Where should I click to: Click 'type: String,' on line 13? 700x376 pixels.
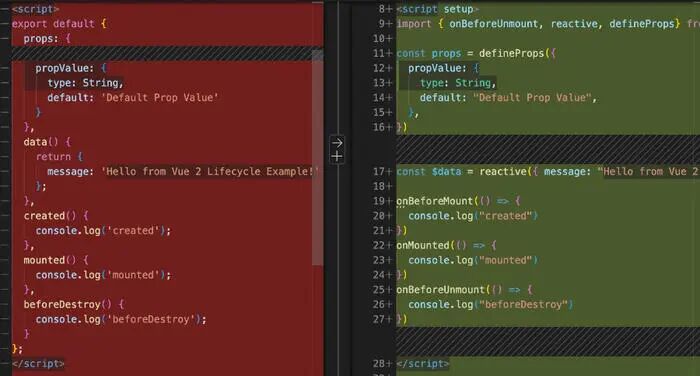point(458,83)
